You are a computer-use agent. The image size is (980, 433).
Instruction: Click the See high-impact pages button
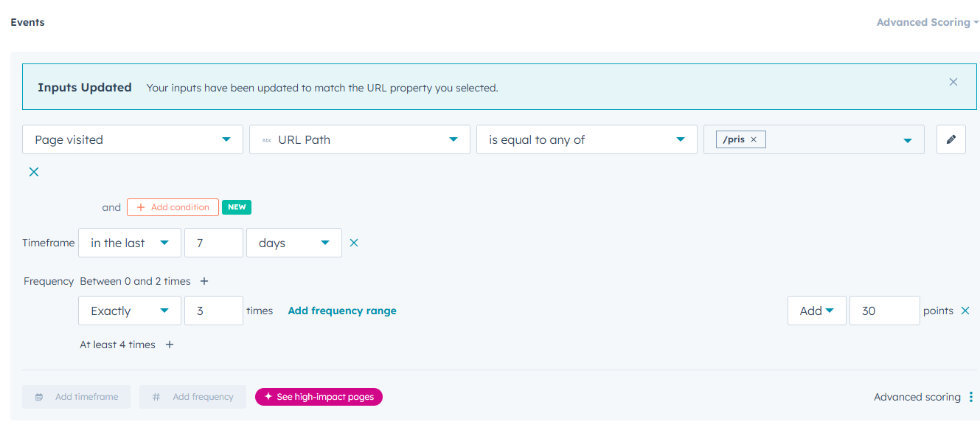(319, 397)
